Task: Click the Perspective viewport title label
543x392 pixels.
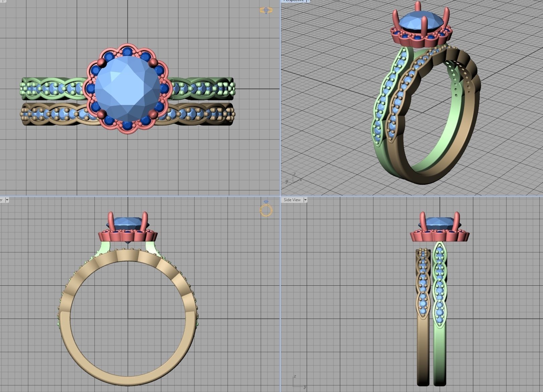Action: click(294, 1)
